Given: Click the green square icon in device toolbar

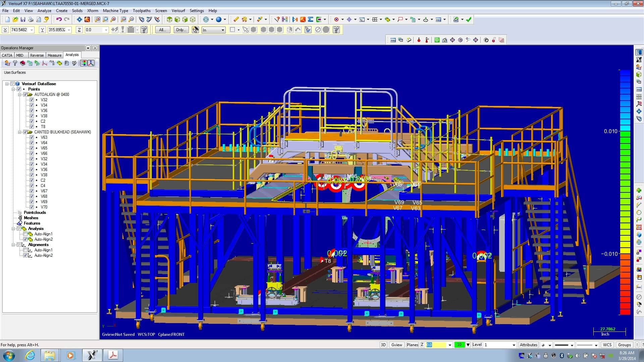Looking at the screenshot, I should 437,40.
